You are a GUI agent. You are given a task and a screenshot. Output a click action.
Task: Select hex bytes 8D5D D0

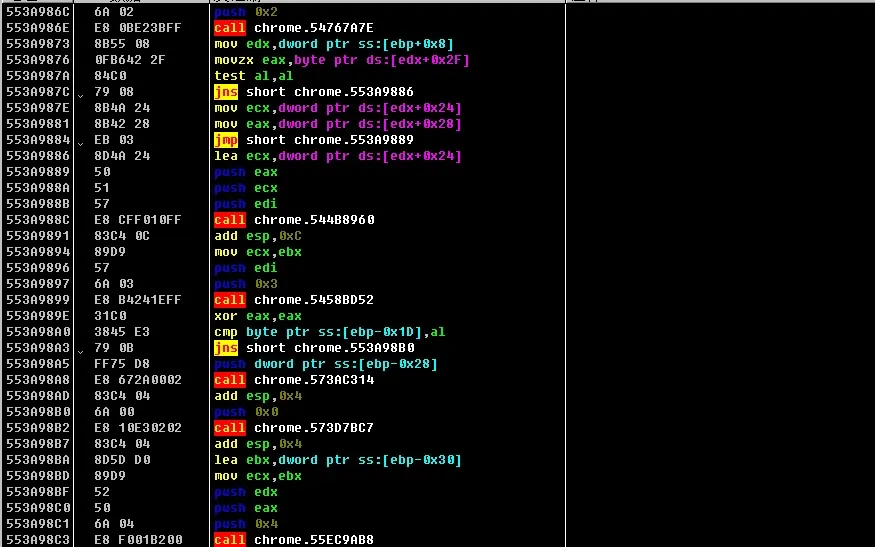click(x=122, y=460)
